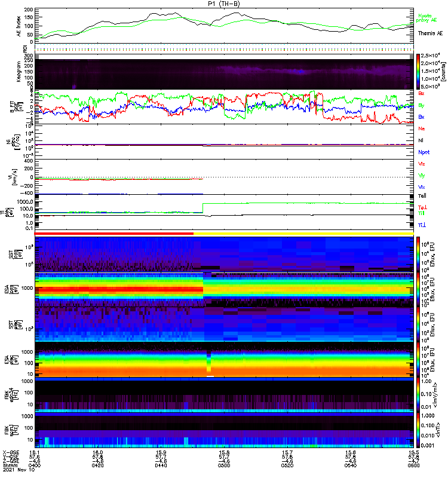The width and height of the screenshot is (448, 478).
Task: Click the "0500" time axis label
Action: tap(224, 465)
